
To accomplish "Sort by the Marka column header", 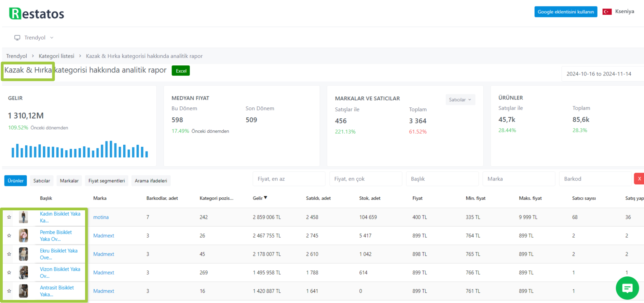I will tap(100, 198).
